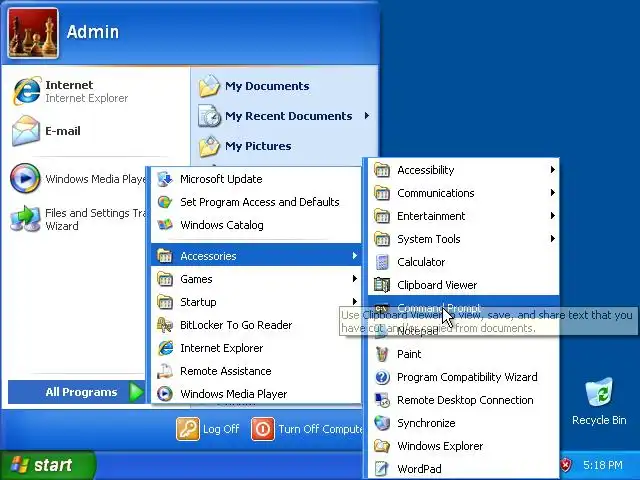Choose the Games folder entry
Viewport: 640px width, 480px height.
pyautogui.click(x=256, y=279)
